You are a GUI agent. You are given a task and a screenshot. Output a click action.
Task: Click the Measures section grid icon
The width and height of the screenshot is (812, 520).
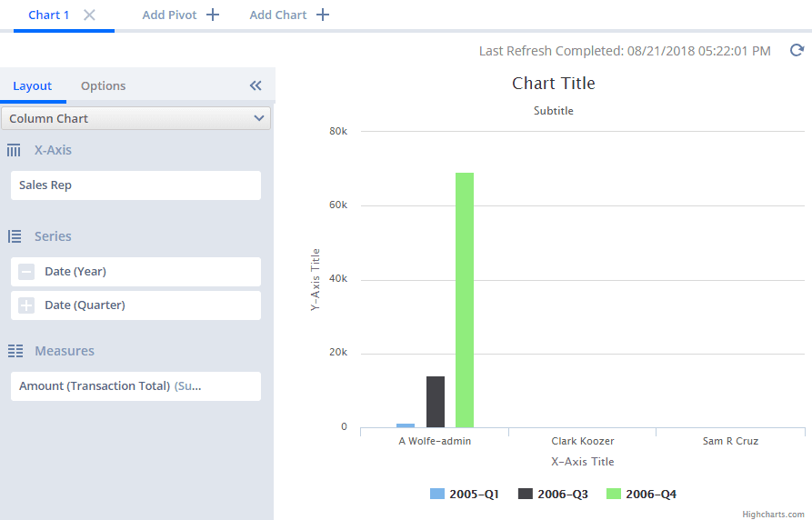[15, 351]
